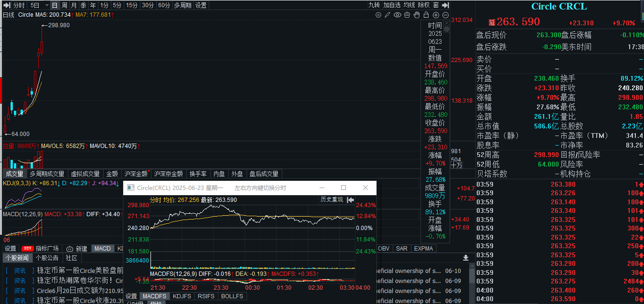Viewport: 644px width, 304px height.
Task: Open 设置 in the Circle(CRCL) popup window
Action: coord(131,296)
